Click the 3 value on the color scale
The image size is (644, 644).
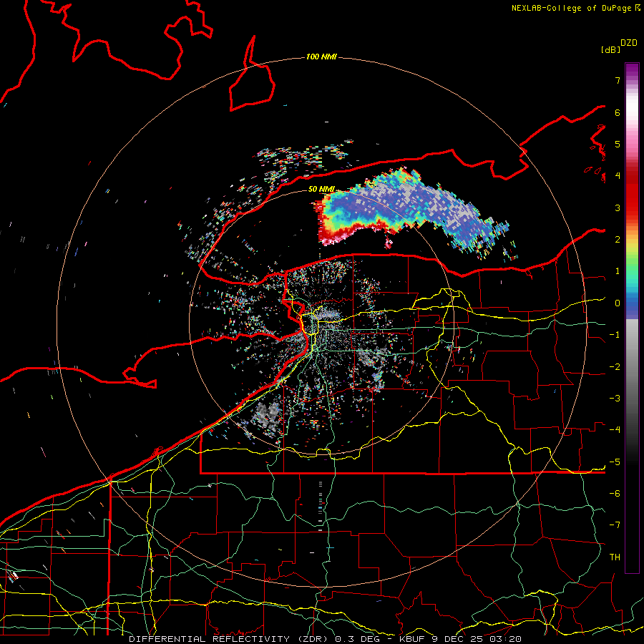click(x=618, y=208)
